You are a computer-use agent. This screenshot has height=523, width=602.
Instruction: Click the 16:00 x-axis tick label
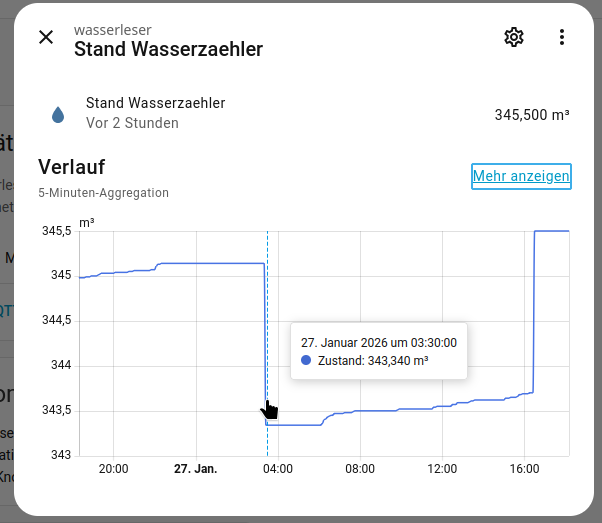pyautogui.click(x=524, y=469)
